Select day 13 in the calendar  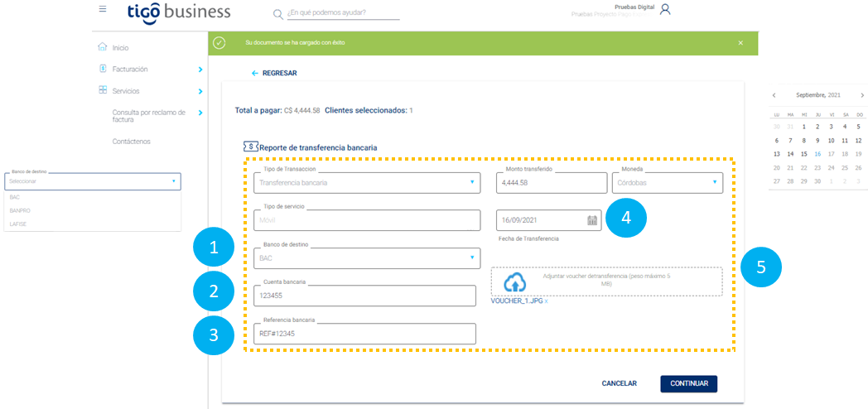(x=777, y=154)
